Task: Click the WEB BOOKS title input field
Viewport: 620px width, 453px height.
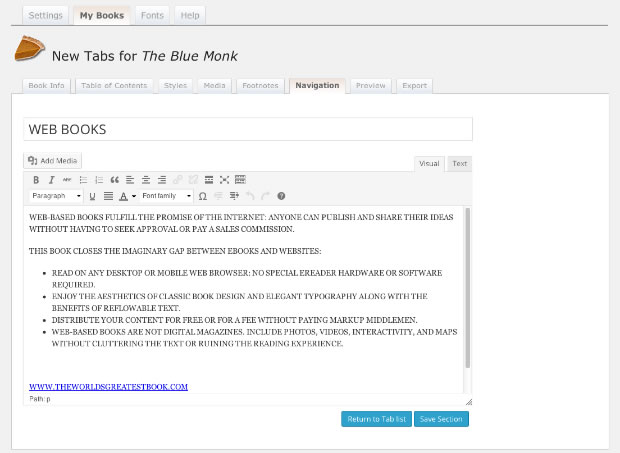Action: coord(247,130)
